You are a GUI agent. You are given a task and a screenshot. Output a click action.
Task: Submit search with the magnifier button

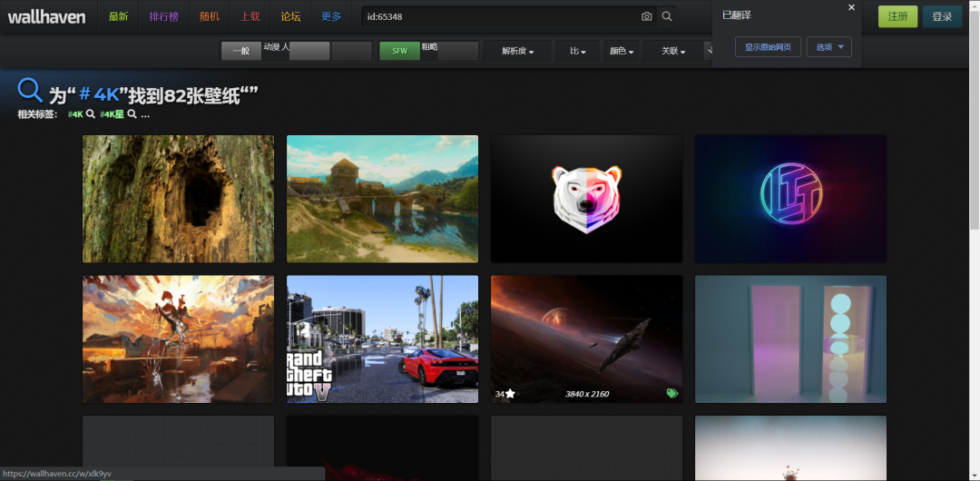666,17
